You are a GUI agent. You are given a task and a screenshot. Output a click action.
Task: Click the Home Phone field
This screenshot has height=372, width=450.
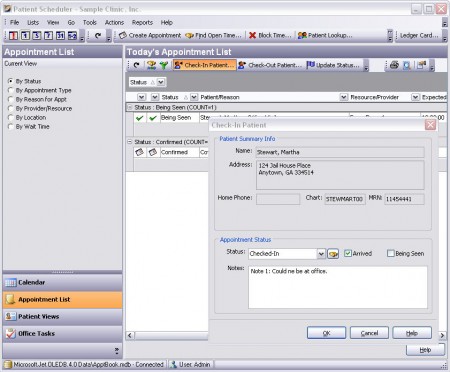click(278, 199)
